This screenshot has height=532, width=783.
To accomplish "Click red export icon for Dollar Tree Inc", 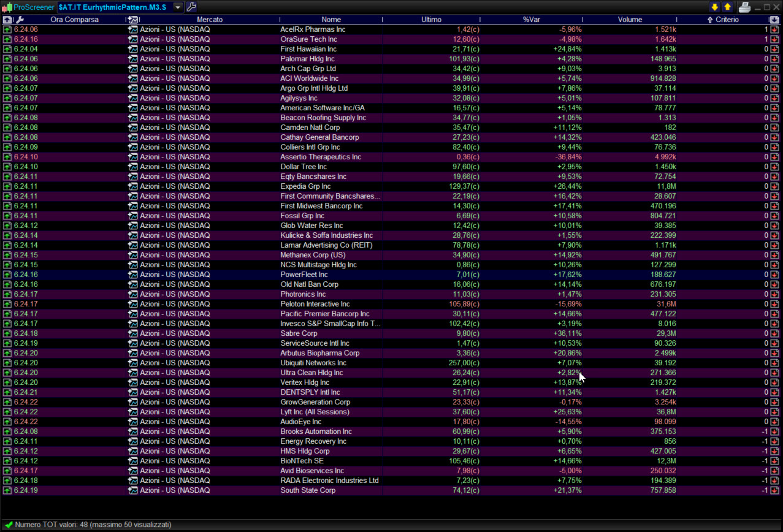I will tap(775, 167).
